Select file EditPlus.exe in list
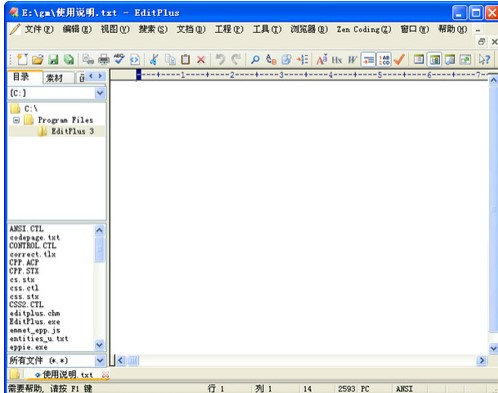 coord(35,322)
